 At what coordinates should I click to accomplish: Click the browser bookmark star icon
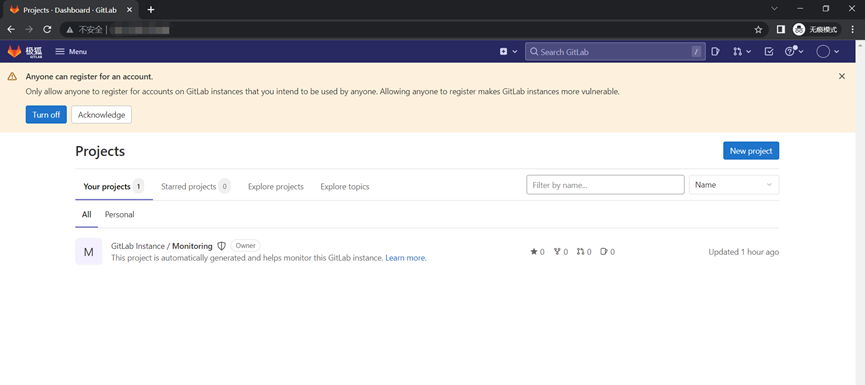pyautogui.click(x=758, y=30)
